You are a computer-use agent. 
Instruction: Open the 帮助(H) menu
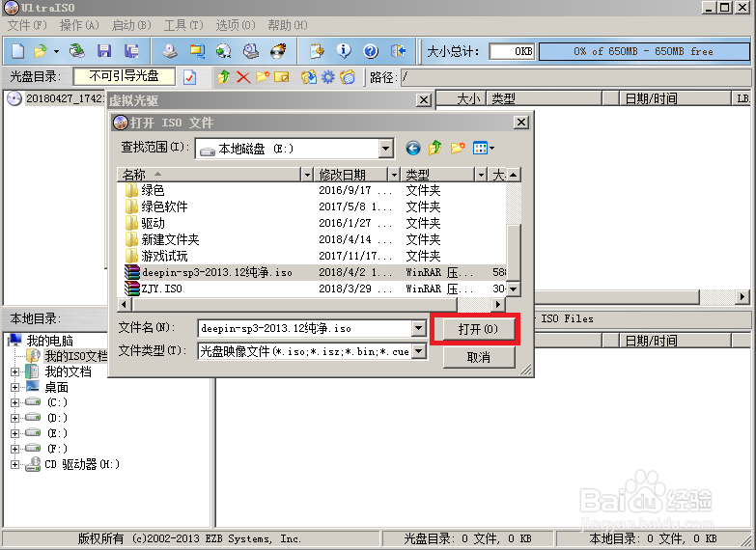288,25
